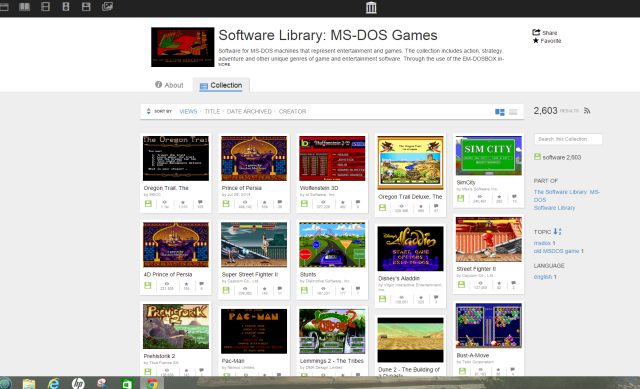Open Chrome from the taskbar
Viewport: 640px width, 389px height.
tap(152, 384)
